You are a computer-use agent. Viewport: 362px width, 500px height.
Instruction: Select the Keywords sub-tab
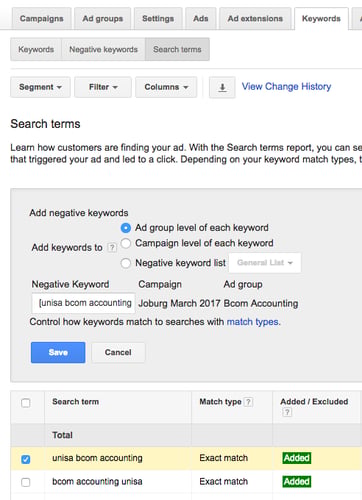36,49
